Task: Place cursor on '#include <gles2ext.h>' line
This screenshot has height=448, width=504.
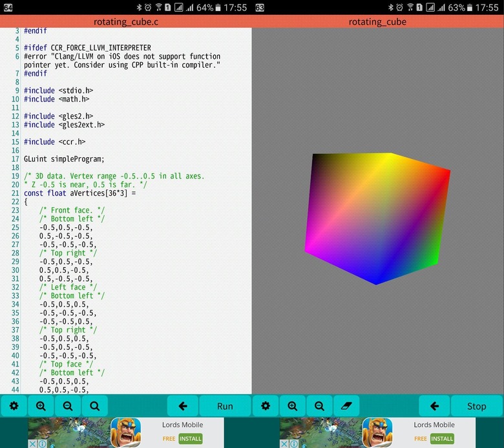Action: tap(64, 125)
